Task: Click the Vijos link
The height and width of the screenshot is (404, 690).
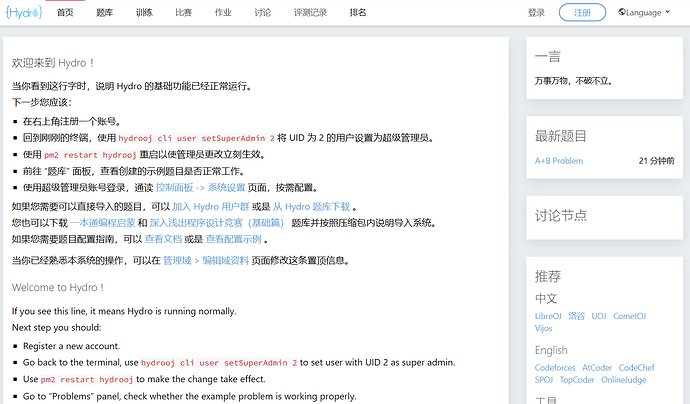Action: pos(543,328)
